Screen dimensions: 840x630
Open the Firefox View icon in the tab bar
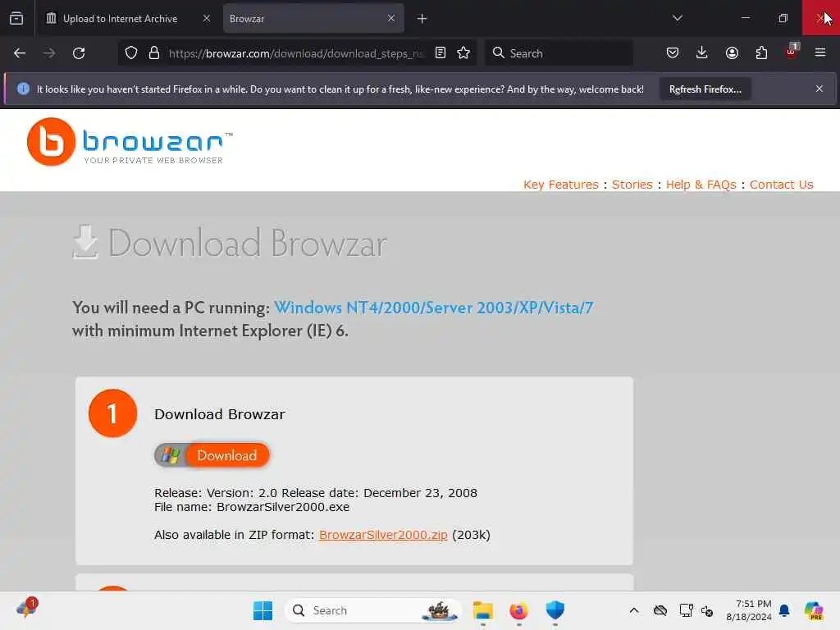[x=16, y=19]
